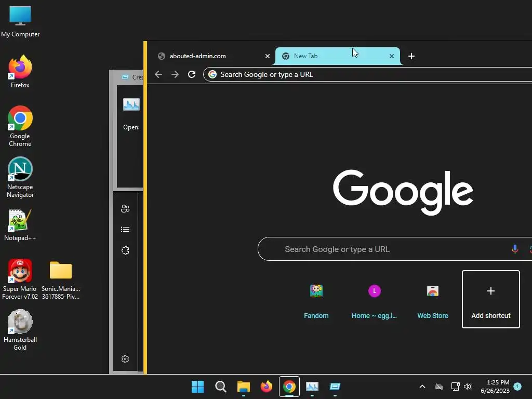Open the notification count badge

coord(517,387)
